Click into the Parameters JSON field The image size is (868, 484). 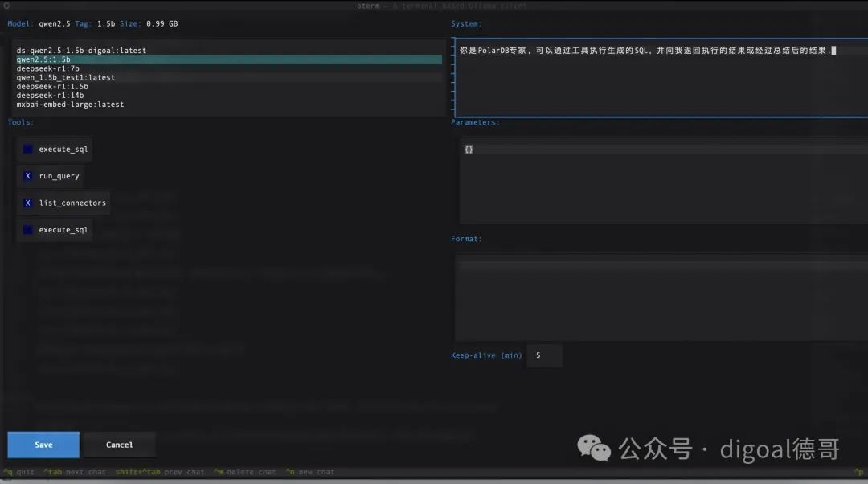point(659,181)
